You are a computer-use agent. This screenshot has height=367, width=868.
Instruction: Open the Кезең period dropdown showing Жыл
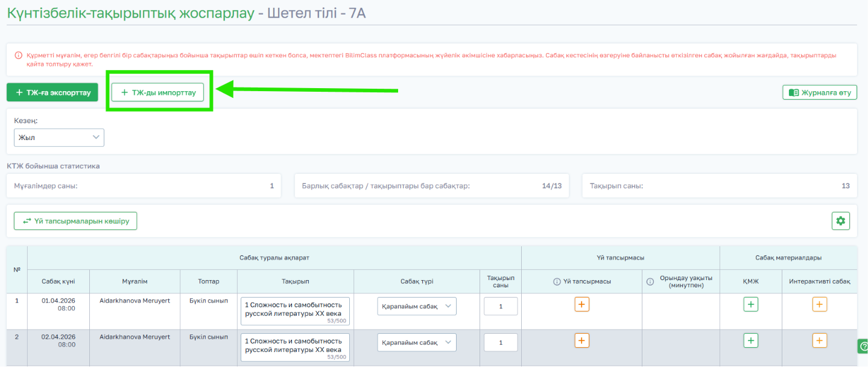[x=59, y=138]
